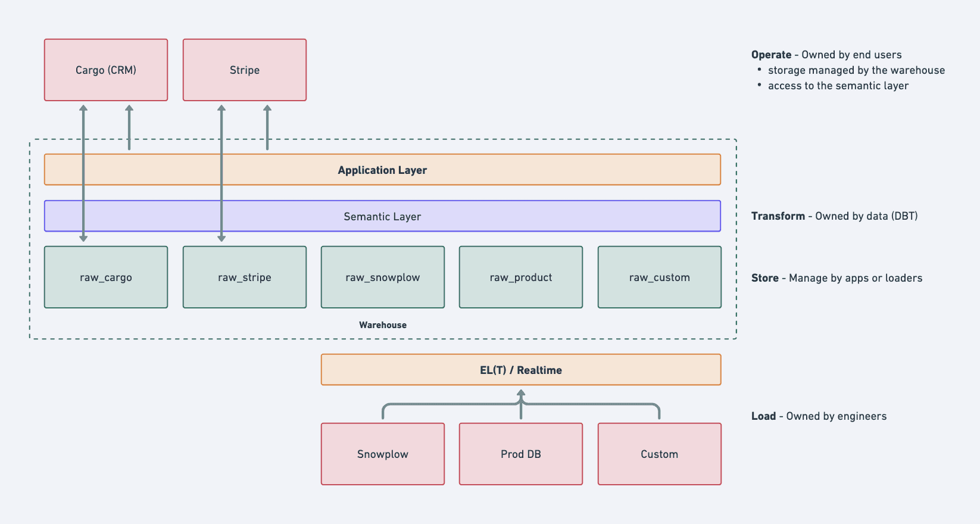Screen dimensions: 980x524
Task: Select the Snowplow source box
Action: tap(383, 454)
